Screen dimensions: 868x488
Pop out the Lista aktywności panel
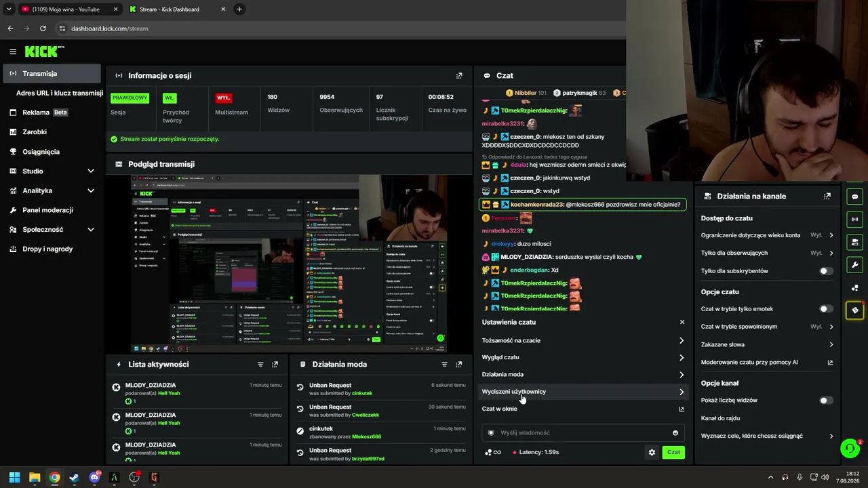275,365
